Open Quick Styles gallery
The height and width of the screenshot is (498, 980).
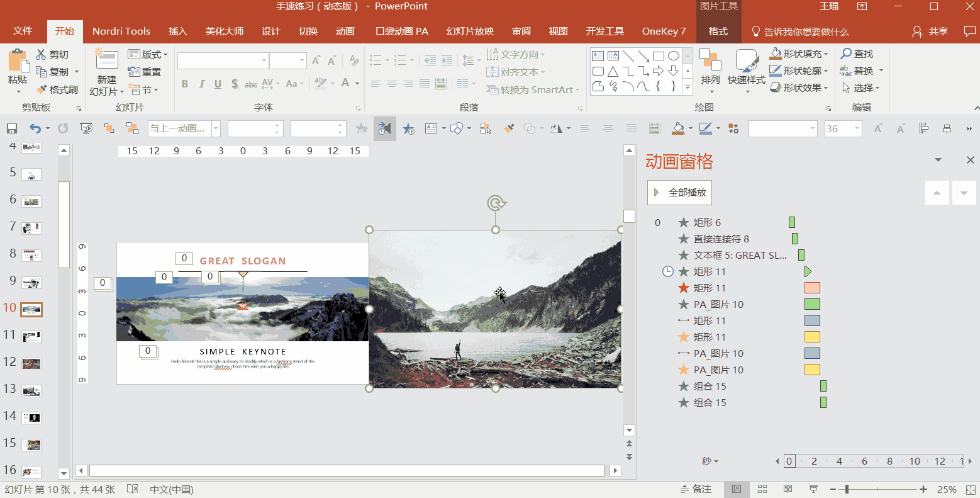click(747, 71)
